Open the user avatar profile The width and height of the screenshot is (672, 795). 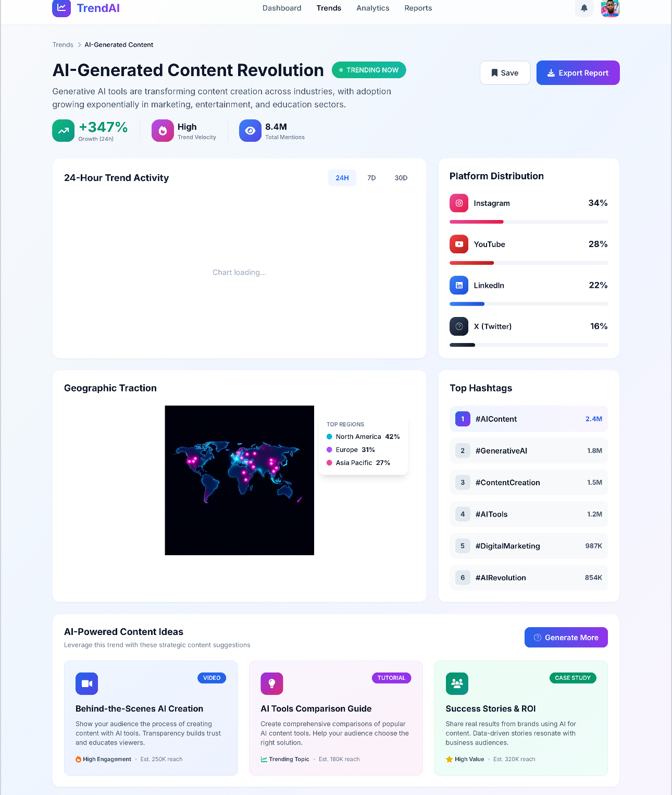(x=610, y=8)
